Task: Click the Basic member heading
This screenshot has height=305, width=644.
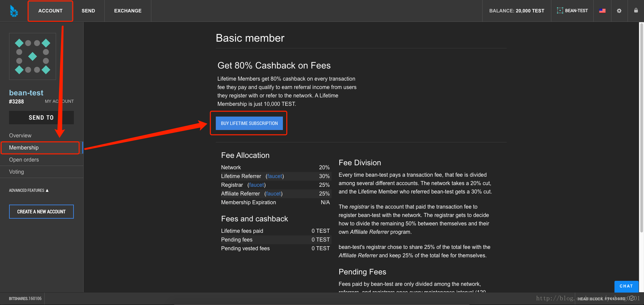Action: pos(250,38)
